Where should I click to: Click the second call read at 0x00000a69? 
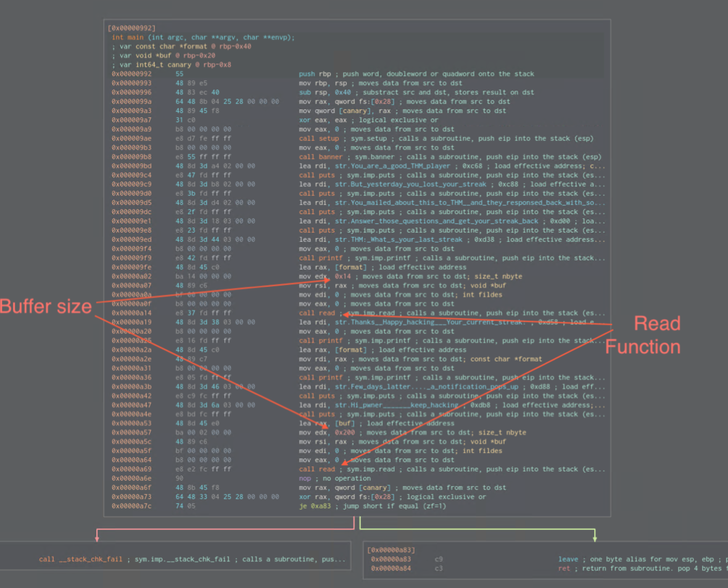point(317,469)
